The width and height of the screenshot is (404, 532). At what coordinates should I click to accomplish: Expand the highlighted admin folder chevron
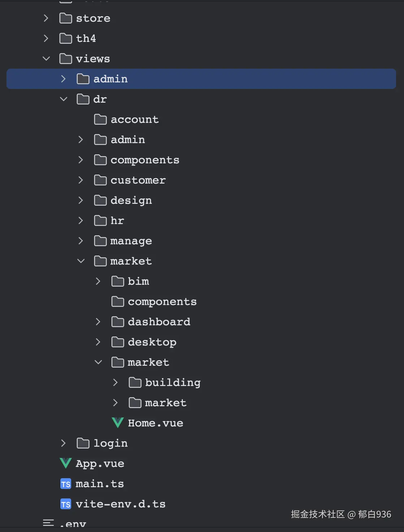(64, 79)
